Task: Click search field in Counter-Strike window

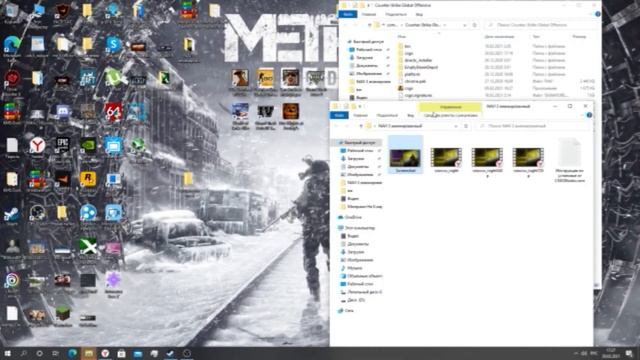Action: (542, 25)
